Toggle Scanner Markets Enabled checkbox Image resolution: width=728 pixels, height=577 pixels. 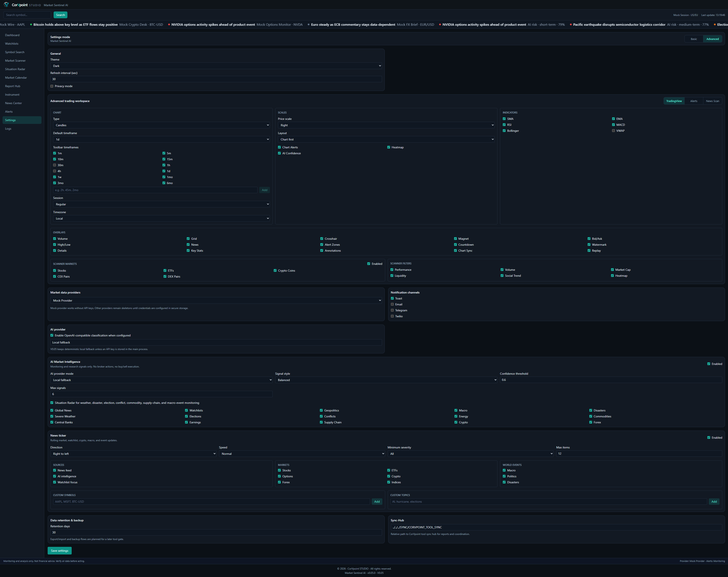369,264
